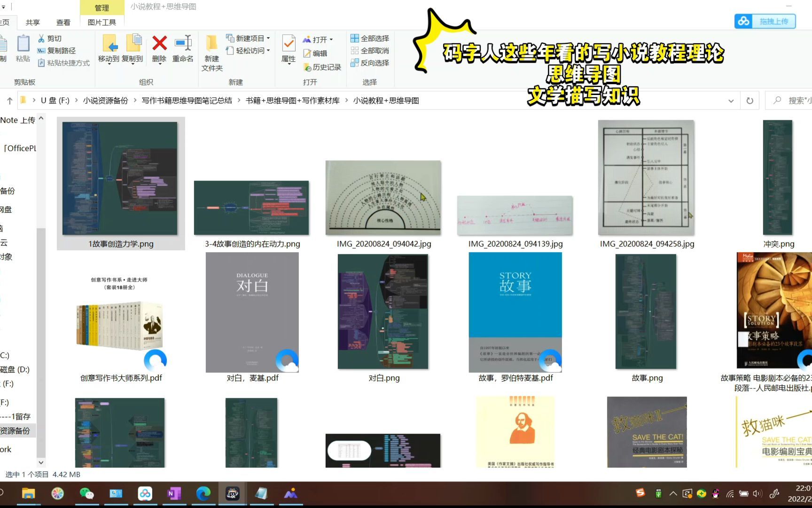The width and height of the screenshot is (812, 508).
Task: Open WeChat from the taskbar
Action: [x=87, y=493]
